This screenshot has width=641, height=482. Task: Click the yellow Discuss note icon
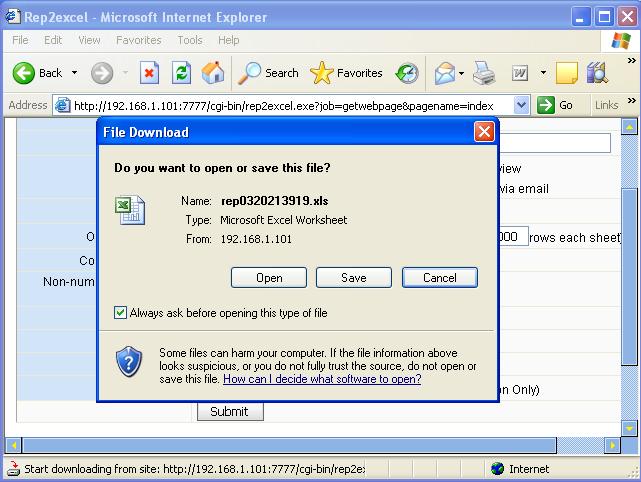567,73
